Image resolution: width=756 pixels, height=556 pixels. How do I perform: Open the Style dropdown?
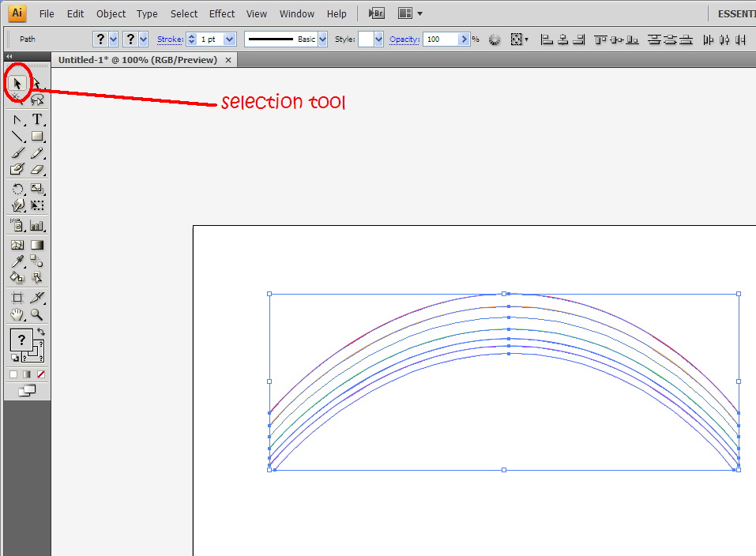pyautogui.click(x=378, y=39)
